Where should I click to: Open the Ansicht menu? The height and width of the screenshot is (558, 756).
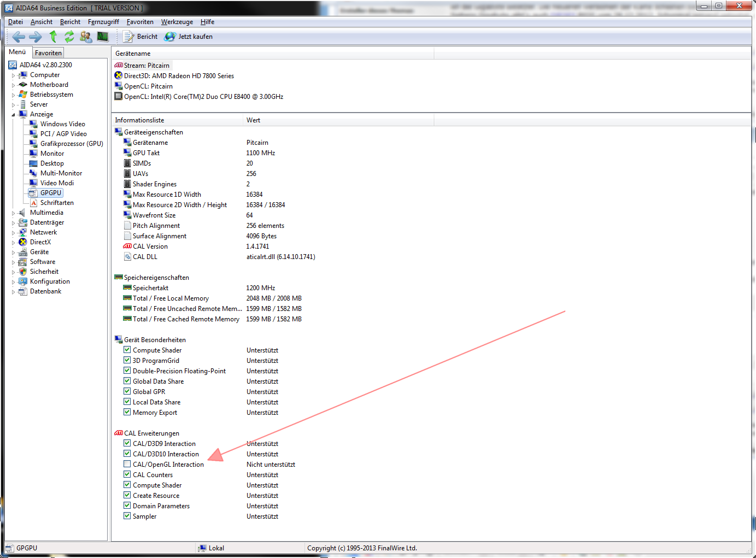pos(42,22)
